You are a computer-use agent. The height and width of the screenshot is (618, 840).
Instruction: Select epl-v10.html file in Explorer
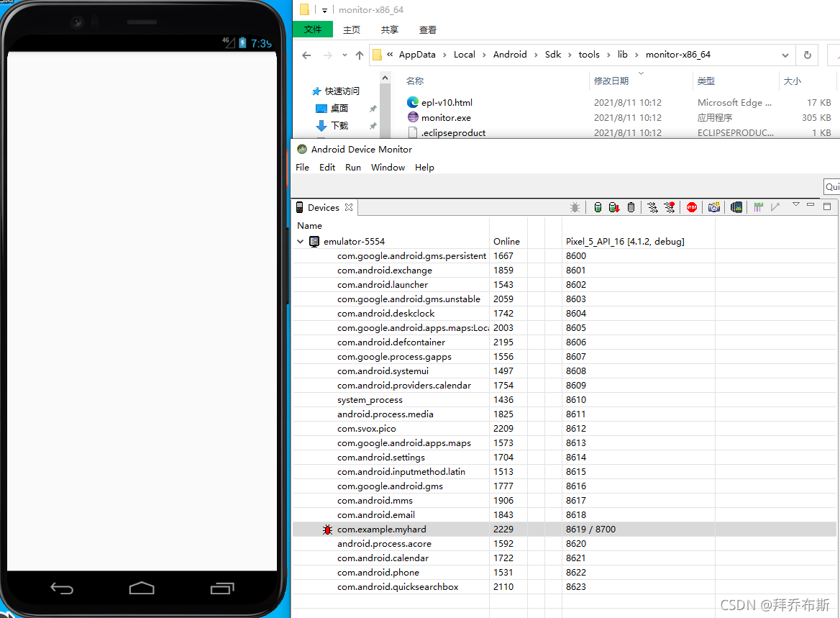pyautogui.click(x=447, y=102)
